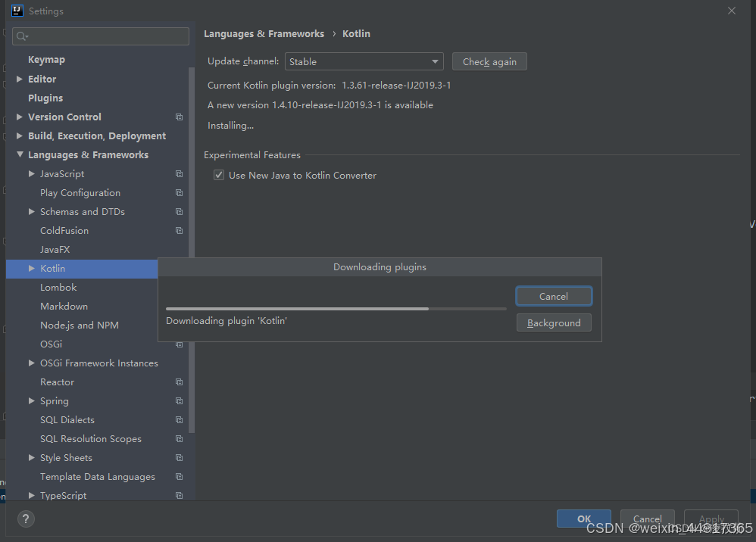
Task: Click the search magnifier icon in settings
Action: (22, 36)
